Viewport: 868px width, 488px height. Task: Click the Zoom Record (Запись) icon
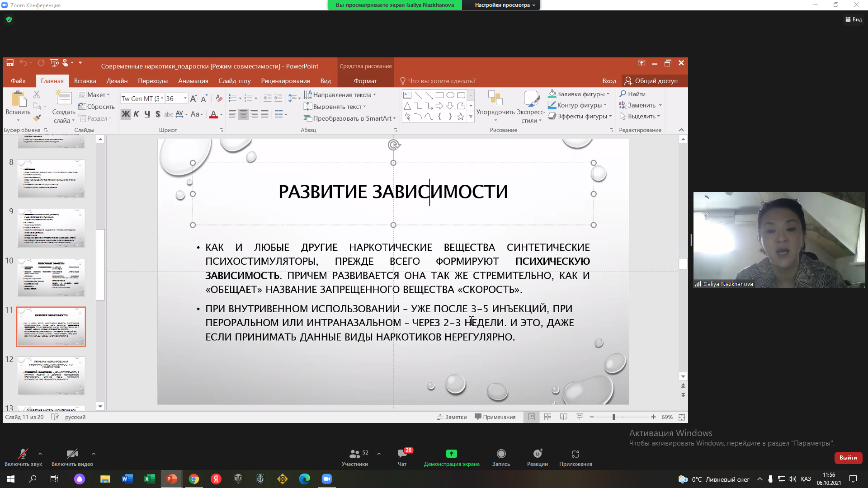pos(501,454)
